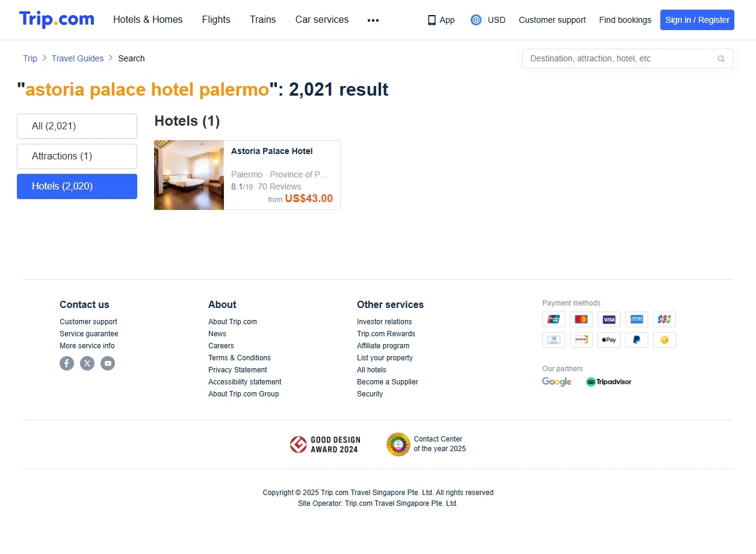756x554 pixels.
Task: Open the Facebook social icon
Action: pos(67,363)
